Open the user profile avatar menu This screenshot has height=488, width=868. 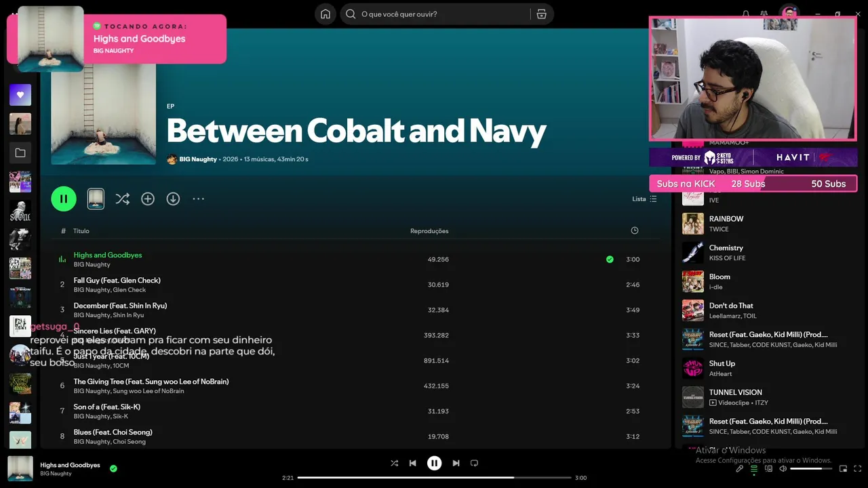pos(789,14)
